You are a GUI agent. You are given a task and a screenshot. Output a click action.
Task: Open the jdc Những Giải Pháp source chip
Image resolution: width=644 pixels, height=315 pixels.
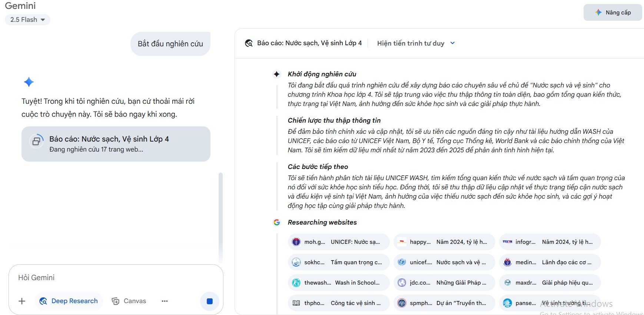click(444, 283)
